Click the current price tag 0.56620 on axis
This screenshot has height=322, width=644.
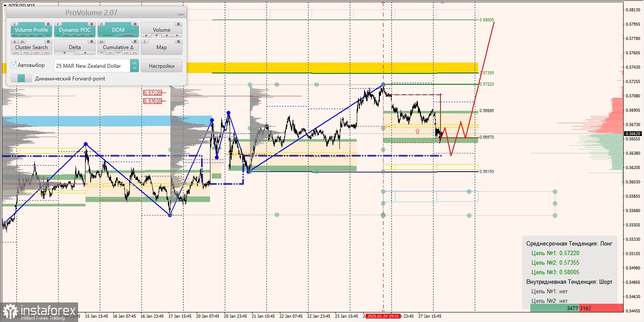[633, 134]
